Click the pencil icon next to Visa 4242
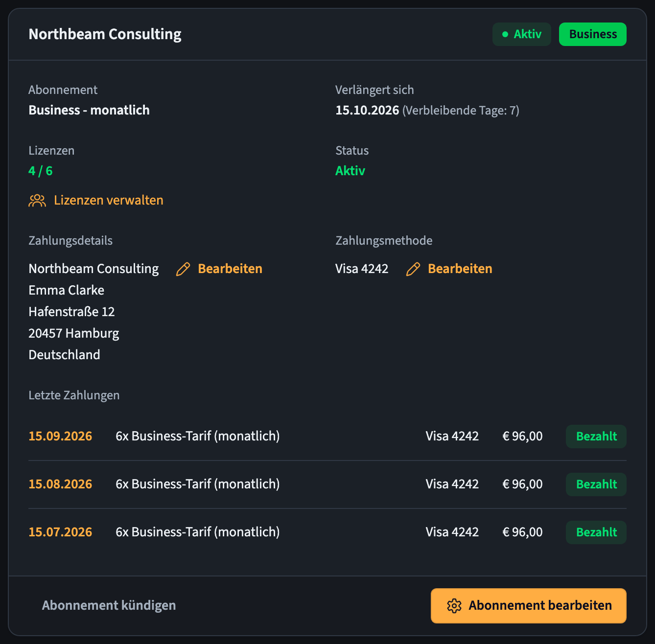The height and width of the screenshot is (644, 655). click(413, 269)
